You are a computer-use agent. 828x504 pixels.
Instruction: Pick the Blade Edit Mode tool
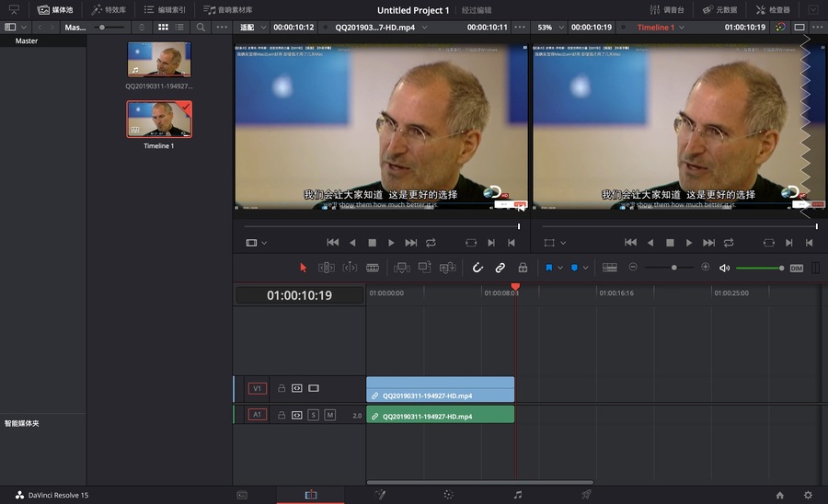pyautogui.click(x=373, y=268)
